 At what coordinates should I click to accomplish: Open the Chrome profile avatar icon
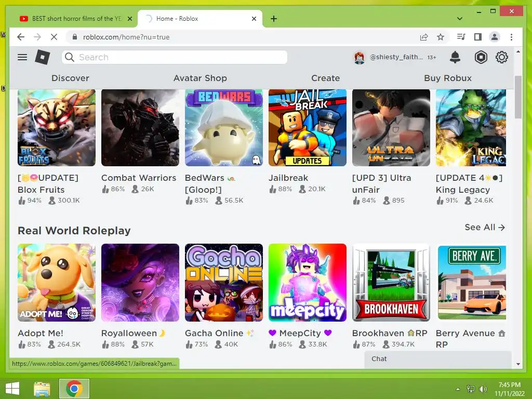495,37
